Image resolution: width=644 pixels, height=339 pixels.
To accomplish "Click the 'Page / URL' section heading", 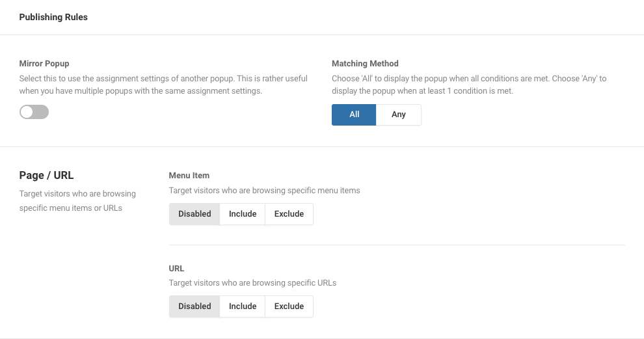I will (x=46, y=176).
